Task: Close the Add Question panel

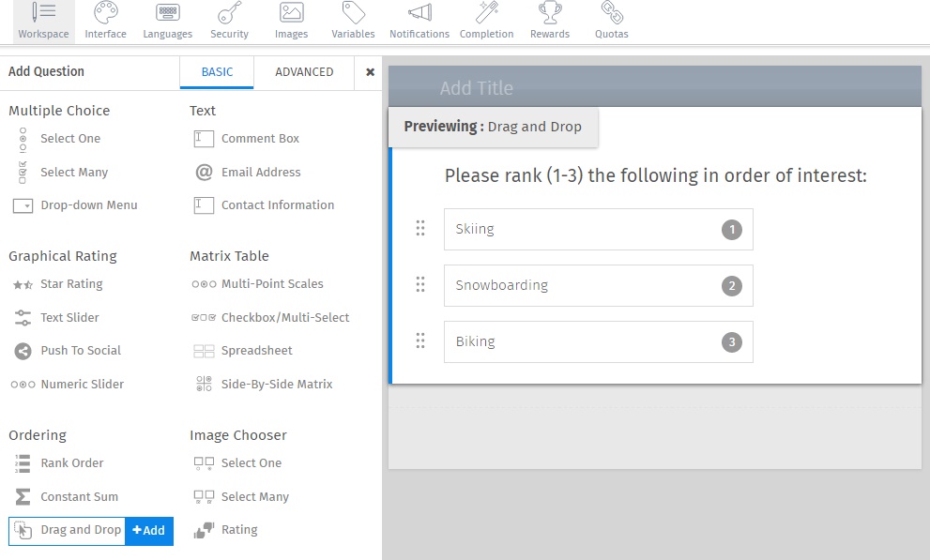Action: (370, 72)
